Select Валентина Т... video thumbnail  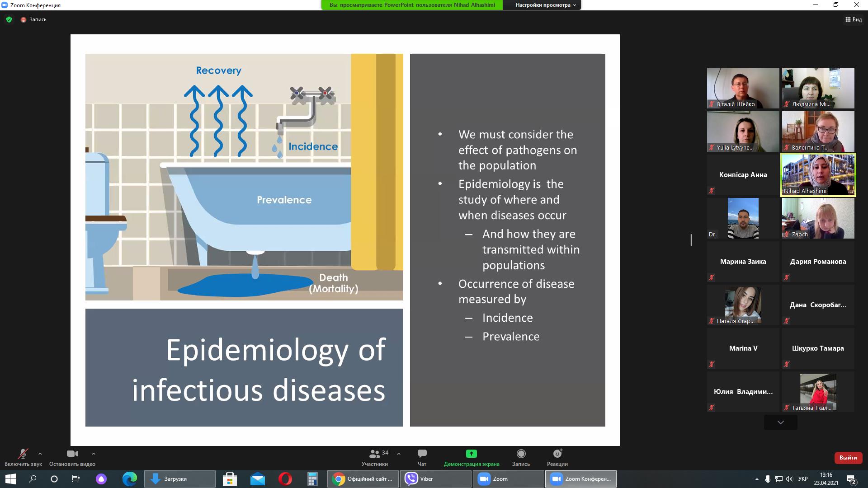point(818,131)
